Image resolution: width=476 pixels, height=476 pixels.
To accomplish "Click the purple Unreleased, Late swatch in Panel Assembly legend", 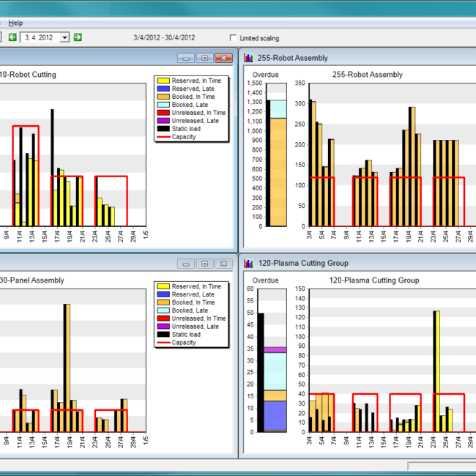I will click(163, 327).
